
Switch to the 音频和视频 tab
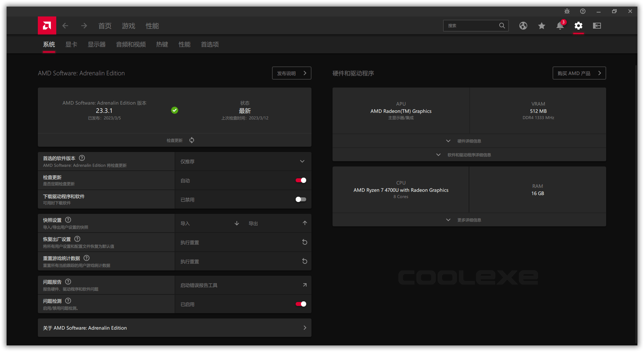(131, 44)
